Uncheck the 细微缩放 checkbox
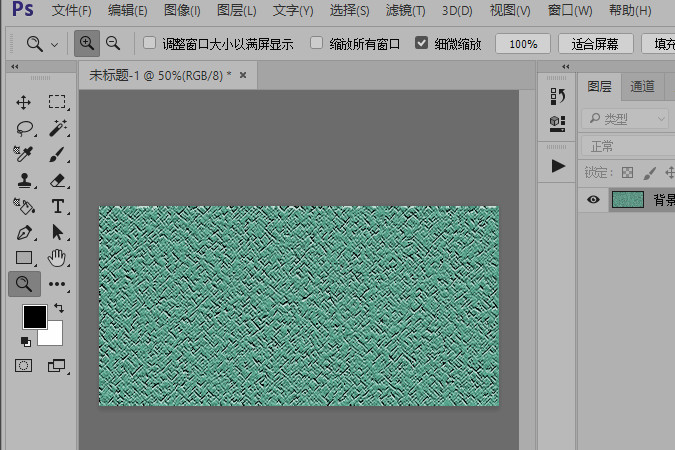The image size is (675, 450). click(x=421, y=43)
